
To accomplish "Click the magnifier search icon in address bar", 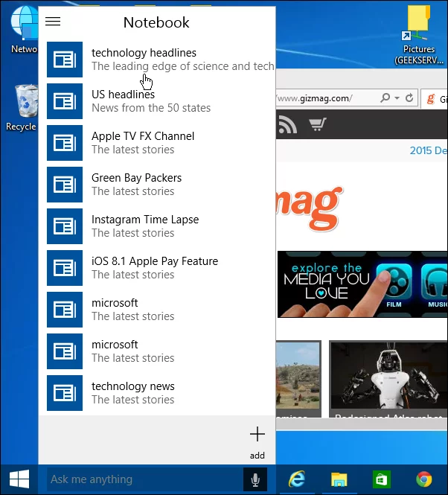I will click(385, 98).
